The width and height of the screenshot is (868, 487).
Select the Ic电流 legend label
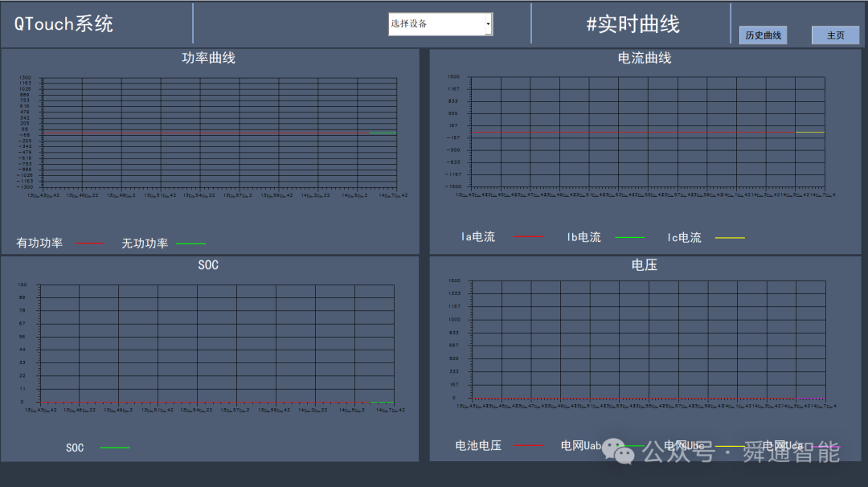click(x=684, y=237)
